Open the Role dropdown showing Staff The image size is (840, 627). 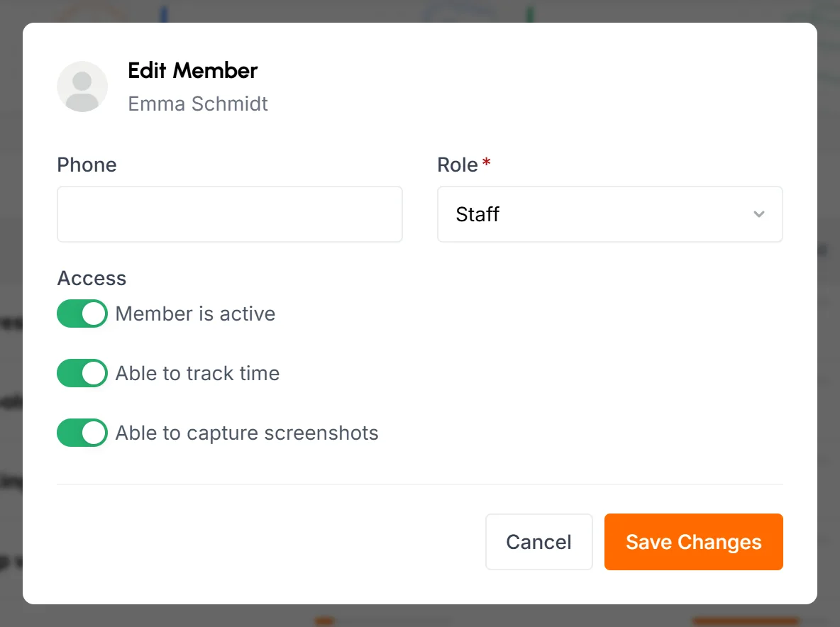(609, 214)
